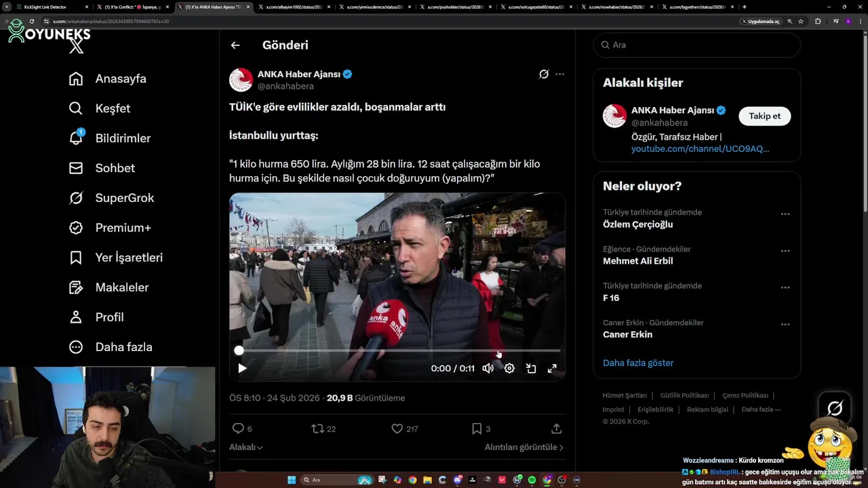Click ANKA Haber Ajansı avatar on post

tap(241, 80)
